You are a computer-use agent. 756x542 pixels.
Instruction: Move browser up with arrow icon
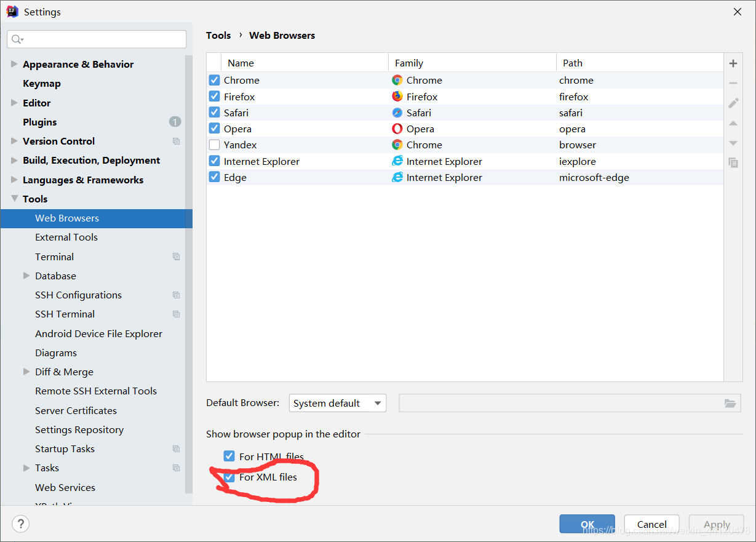733,123
